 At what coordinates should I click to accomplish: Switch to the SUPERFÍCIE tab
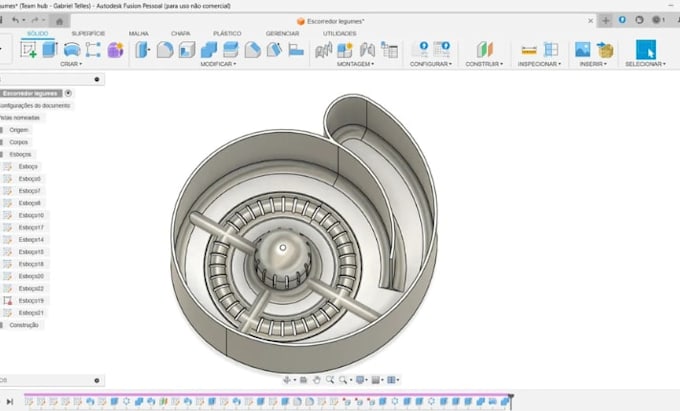pyautogui.click(x=88, y=33)
